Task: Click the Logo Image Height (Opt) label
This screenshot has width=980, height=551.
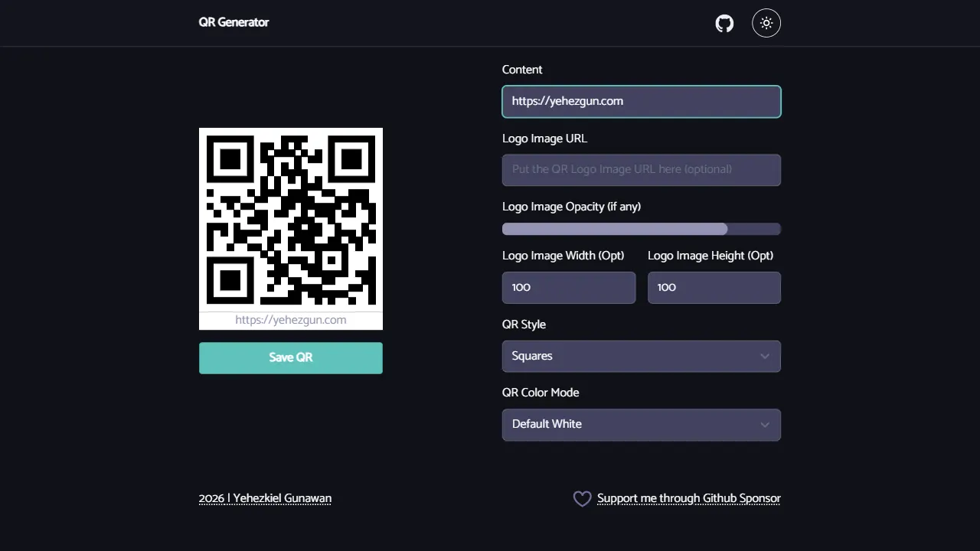Action: (710, 256)
